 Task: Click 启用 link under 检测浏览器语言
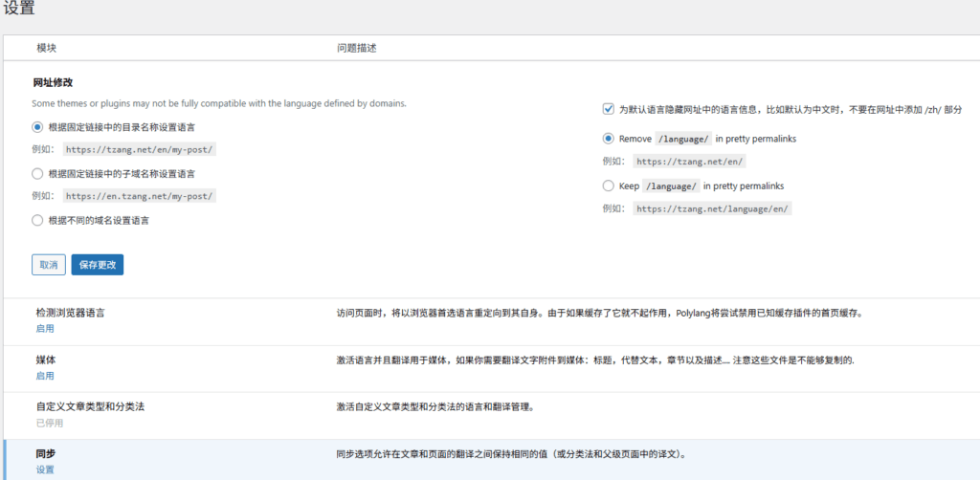point(45,328)
